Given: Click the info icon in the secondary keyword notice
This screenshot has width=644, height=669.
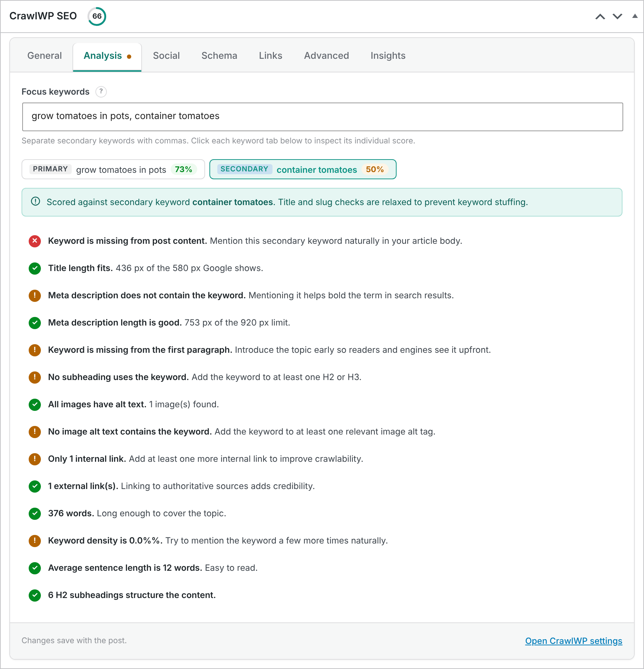Looking at the screenshot, I should click(35, 201).
